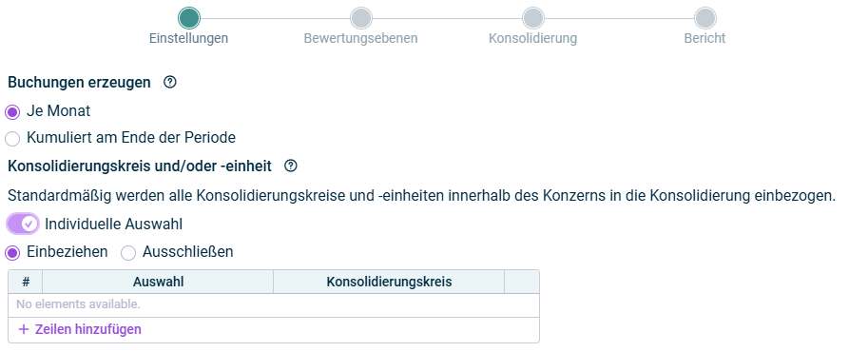The image size is (868, 352).
Task: Click Zeilen hinzufügen link text
Action: (x=88, y=329)
